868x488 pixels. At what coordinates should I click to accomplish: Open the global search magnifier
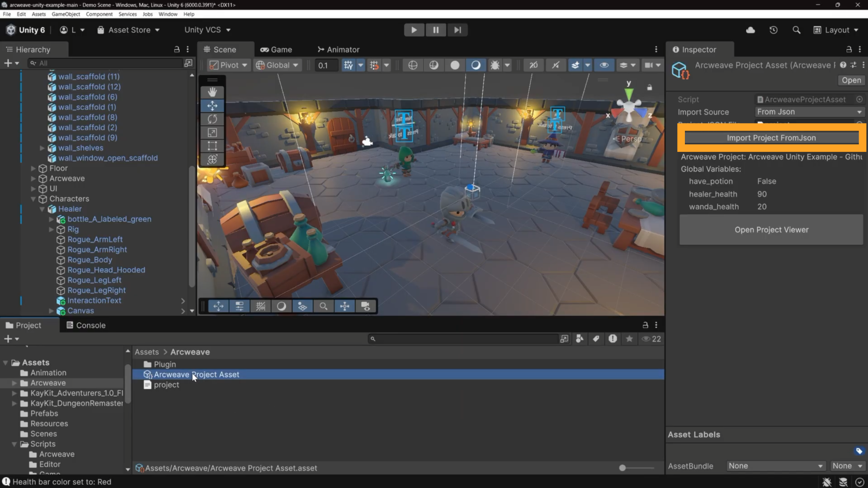pyautogui.click(x=797, y=30)
